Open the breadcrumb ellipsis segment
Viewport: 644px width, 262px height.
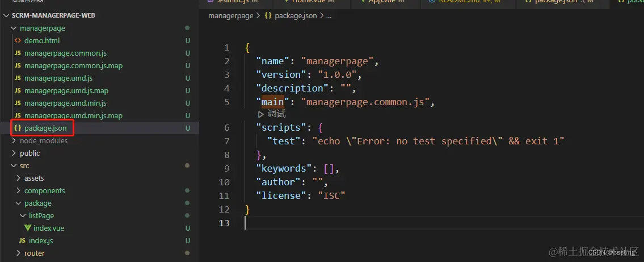coord(328,16)
